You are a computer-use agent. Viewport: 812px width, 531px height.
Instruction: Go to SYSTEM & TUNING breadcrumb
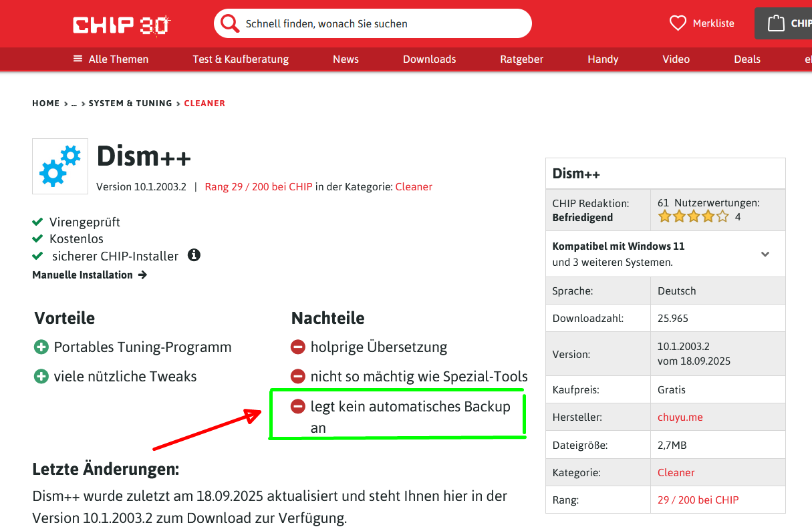point(130,104)
